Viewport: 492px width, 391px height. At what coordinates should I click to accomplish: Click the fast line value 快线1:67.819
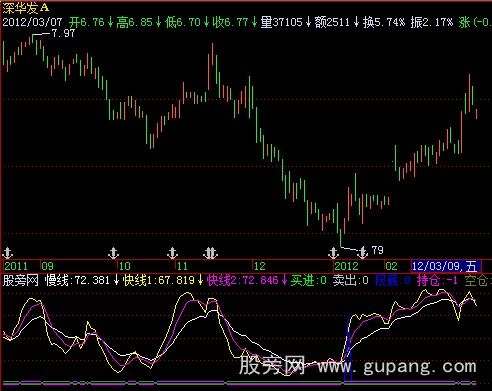[x=158, y=280]
